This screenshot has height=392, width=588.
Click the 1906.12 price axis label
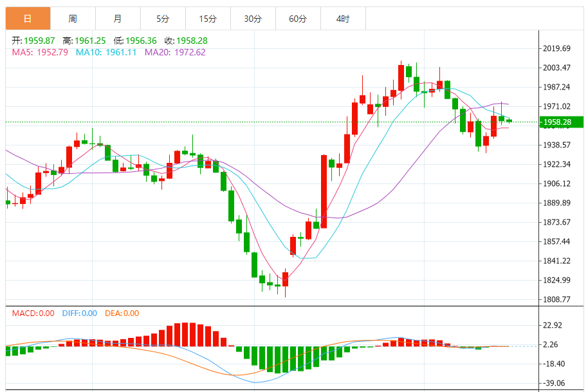(x=556, y=183)
